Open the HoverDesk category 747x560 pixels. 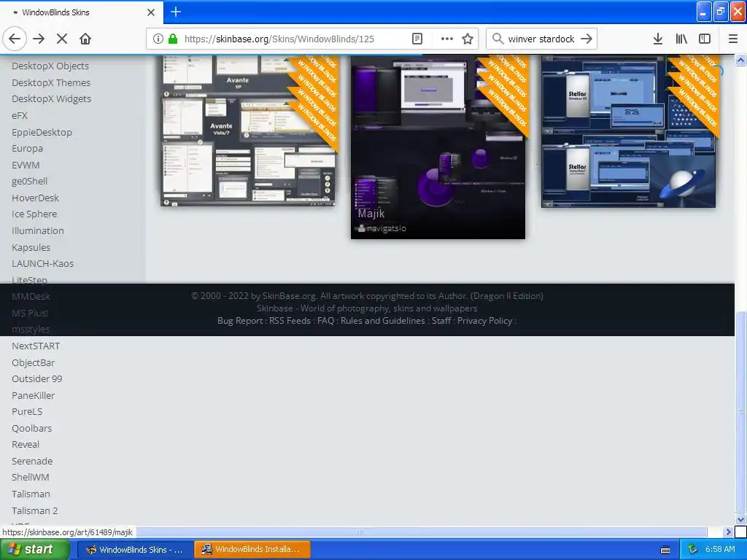click(35, 198)
